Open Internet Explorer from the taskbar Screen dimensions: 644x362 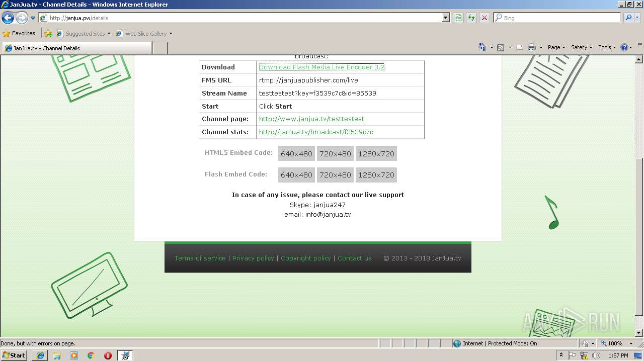40,355
